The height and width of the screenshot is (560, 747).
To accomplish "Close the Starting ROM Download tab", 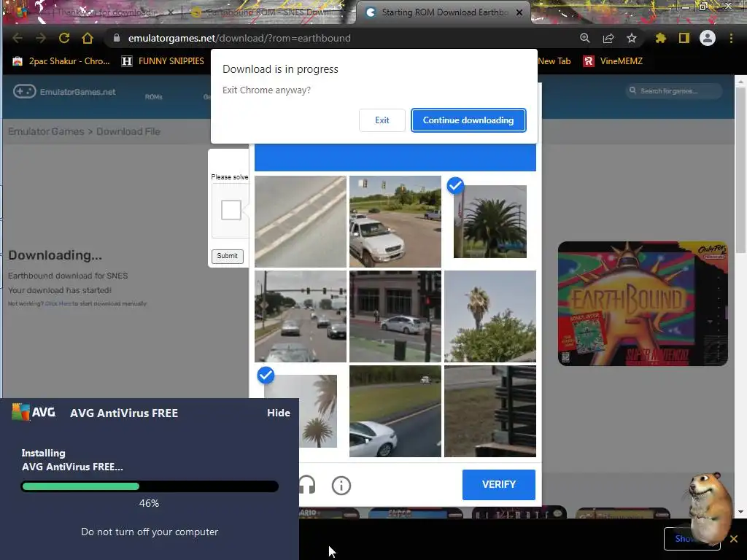I will 519,12.
